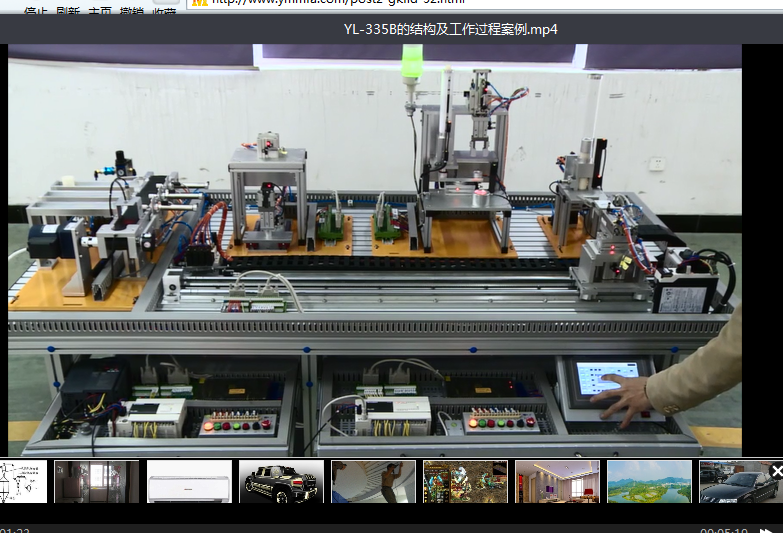This screenshot has height=533, width=783.
Task: Click the fast-forward icon beside total duration
Action: (x=766, y=529)
